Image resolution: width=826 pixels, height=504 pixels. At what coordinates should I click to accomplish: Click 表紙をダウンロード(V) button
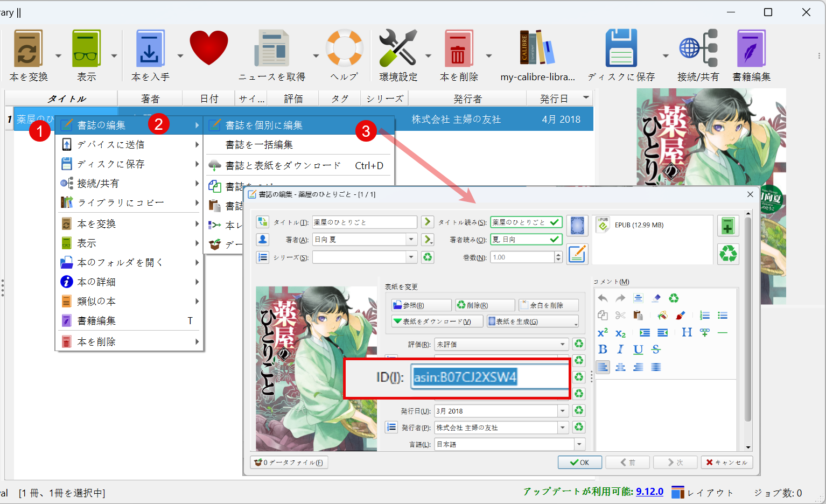click(437, 321)
